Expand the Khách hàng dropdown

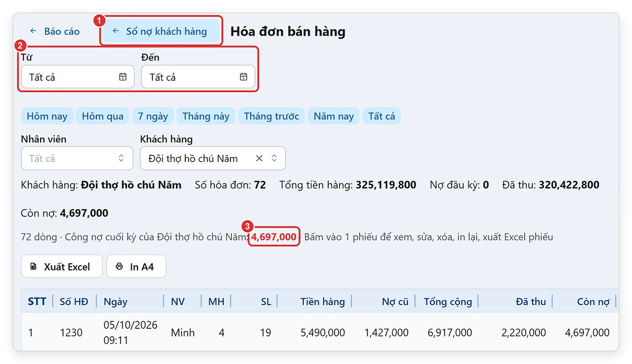pyautogui.click(x=274, y=158)
